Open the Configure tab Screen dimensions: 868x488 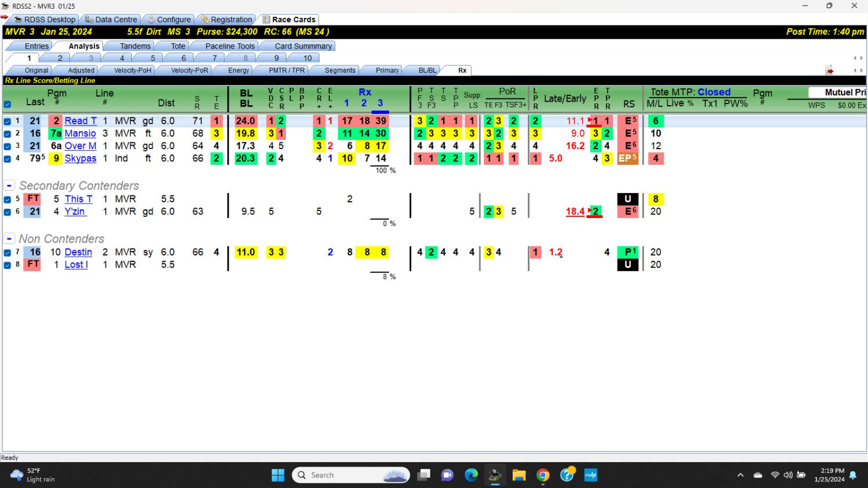pos(169,20)
